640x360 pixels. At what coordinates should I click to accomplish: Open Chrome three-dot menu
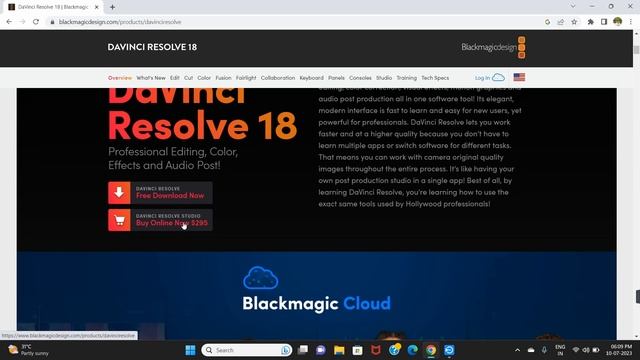tap(631, 22)
